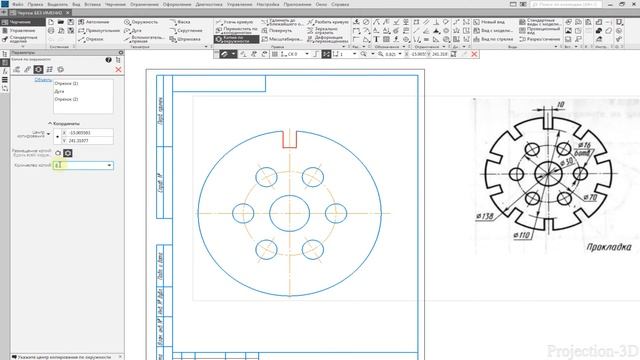Click the Y coordinate field
The height and width of the screenshot is (360, 640).
point(87,140)
